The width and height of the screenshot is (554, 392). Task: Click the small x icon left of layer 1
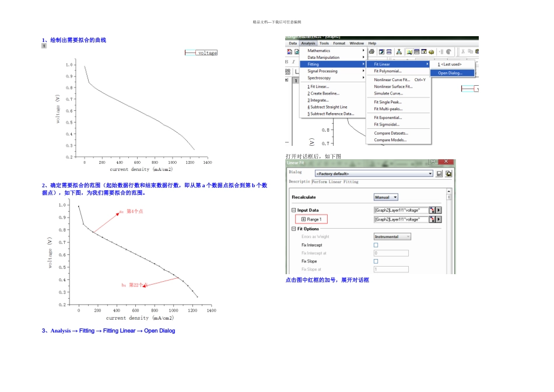pos(286,80)
